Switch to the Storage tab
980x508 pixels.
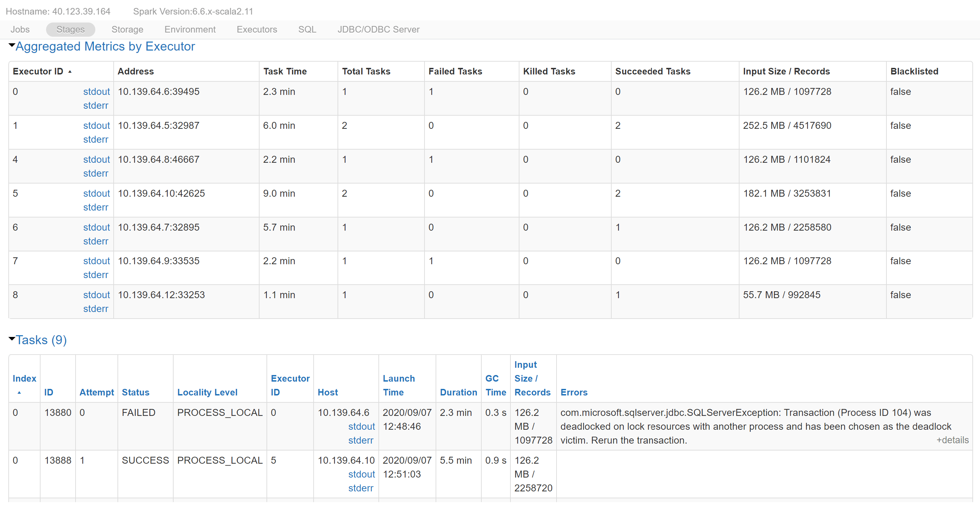click(127, 29)
